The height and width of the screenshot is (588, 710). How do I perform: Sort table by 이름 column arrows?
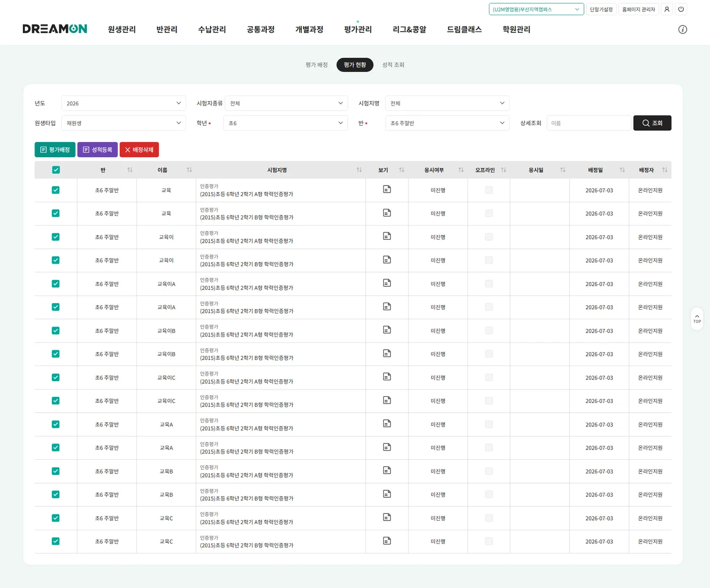click(189, 170)
